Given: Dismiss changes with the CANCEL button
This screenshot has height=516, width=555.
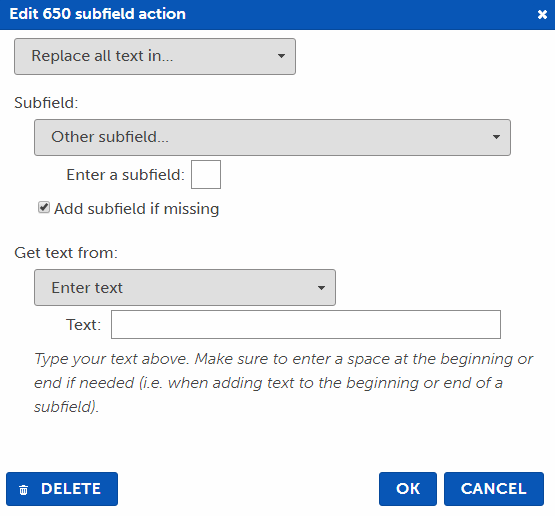Looking at the screenshot, I should click(x=494, y=489).
